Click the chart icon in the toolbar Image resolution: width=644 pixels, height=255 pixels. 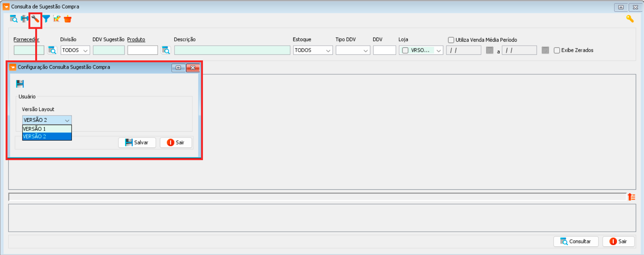(57, 19)
